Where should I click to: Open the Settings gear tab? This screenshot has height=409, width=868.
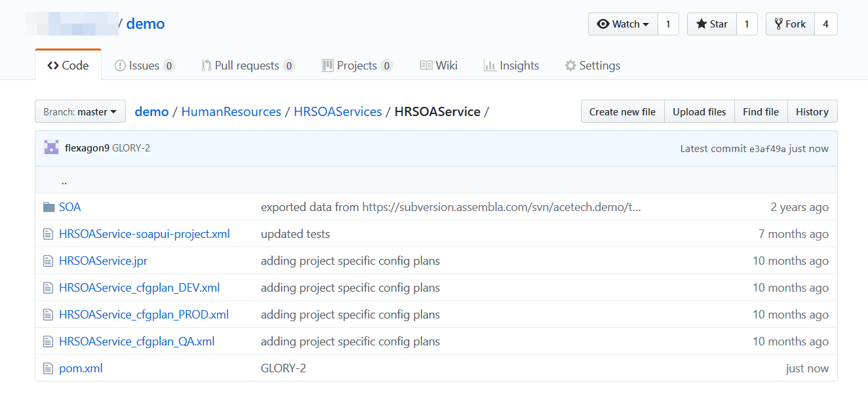point(592,66)
